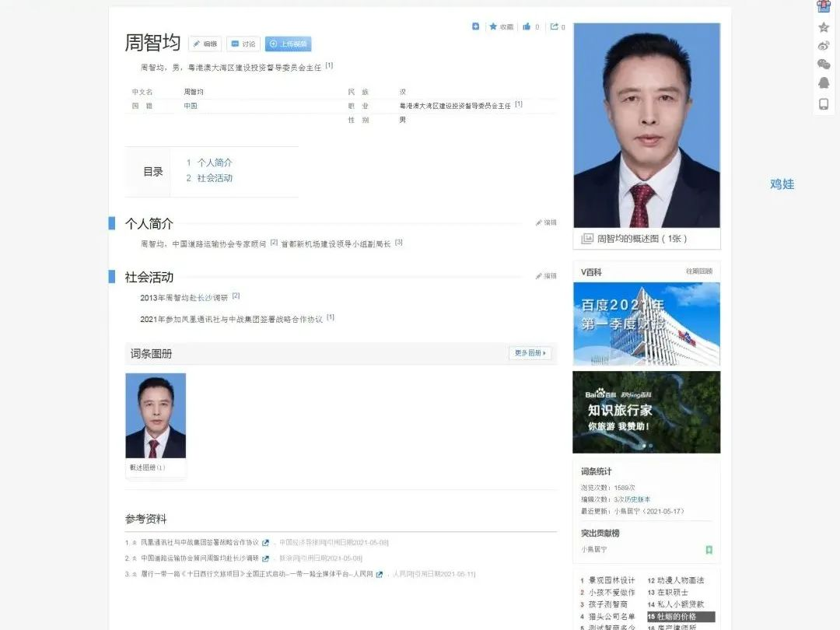Open reference 1 凤凰通讯社与中战集团签署战略合作协议
840x630 pixels.
pyautogui.click(x=200, y=543)
